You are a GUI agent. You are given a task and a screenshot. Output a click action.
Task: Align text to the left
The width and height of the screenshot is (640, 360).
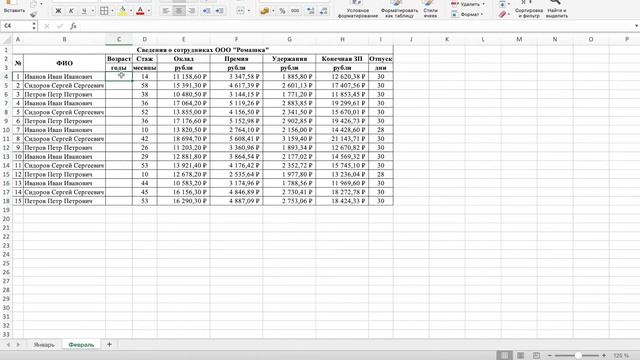click(x=166, y=11)
